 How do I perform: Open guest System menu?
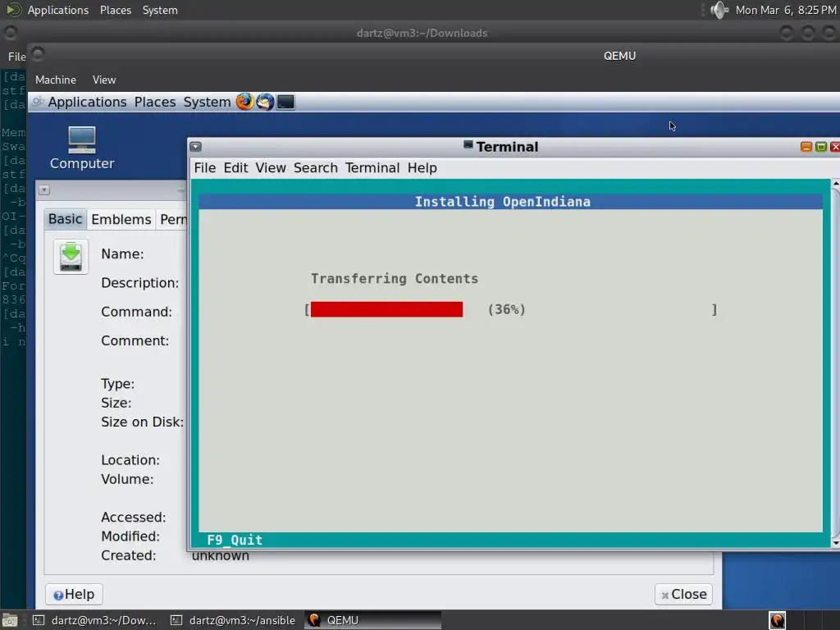(207, 102)
